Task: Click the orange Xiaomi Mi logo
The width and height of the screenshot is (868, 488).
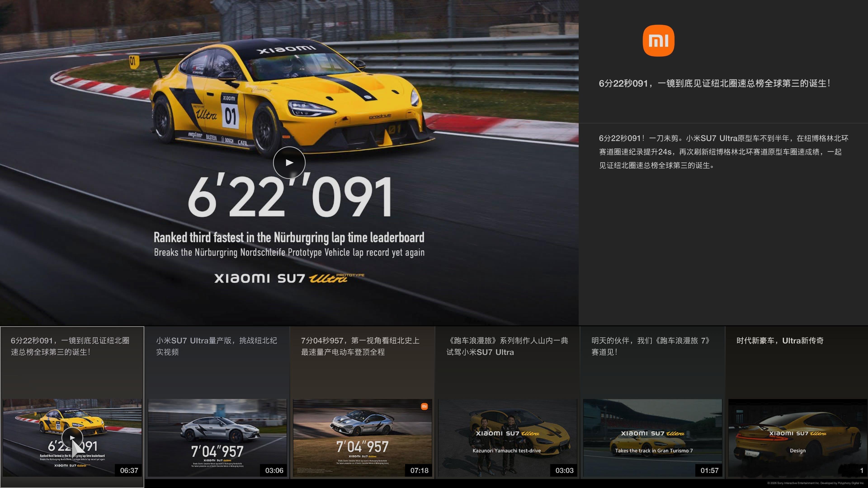Action: [658, 40]
